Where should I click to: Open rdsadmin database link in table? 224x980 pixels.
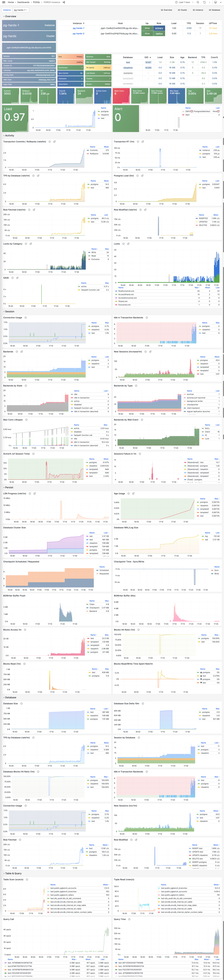click(x=128, y=68)
